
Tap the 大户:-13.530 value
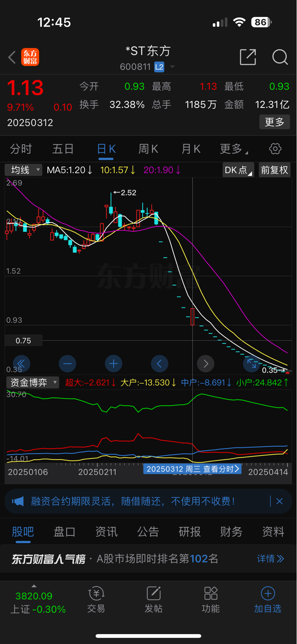coord(148,383)
